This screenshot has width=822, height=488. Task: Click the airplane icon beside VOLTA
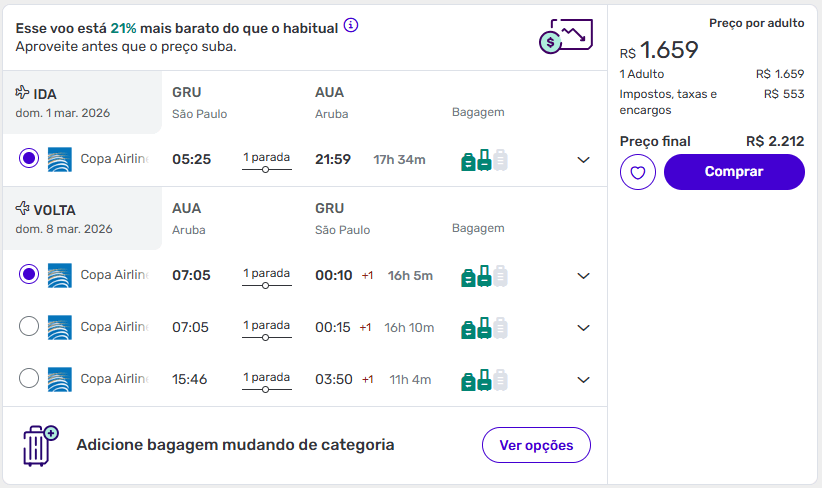23,209
